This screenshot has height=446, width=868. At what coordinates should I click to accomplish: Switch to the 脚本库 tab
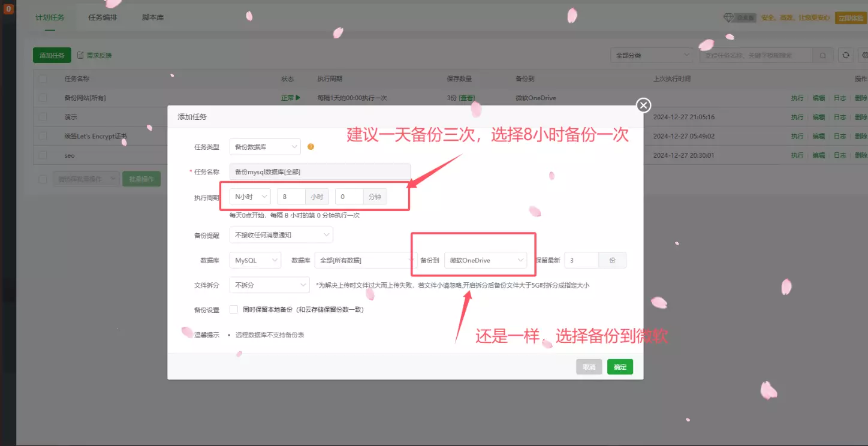(x=152, y=17)
